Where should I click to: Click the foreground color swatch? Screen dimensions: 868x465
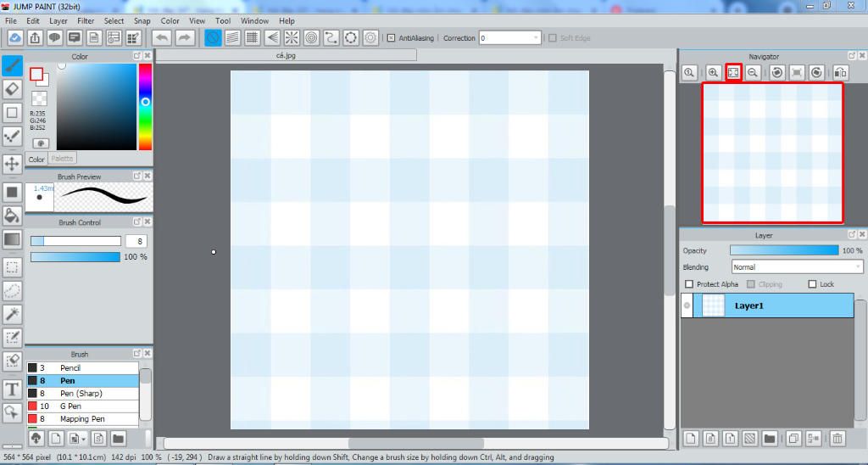36,75
